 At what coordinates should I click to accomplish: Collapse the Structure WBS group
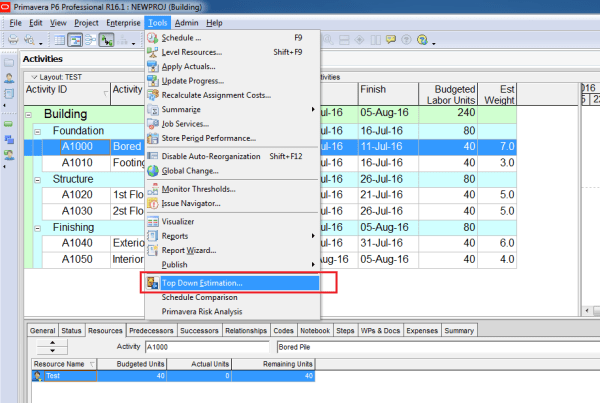point(37,178)
